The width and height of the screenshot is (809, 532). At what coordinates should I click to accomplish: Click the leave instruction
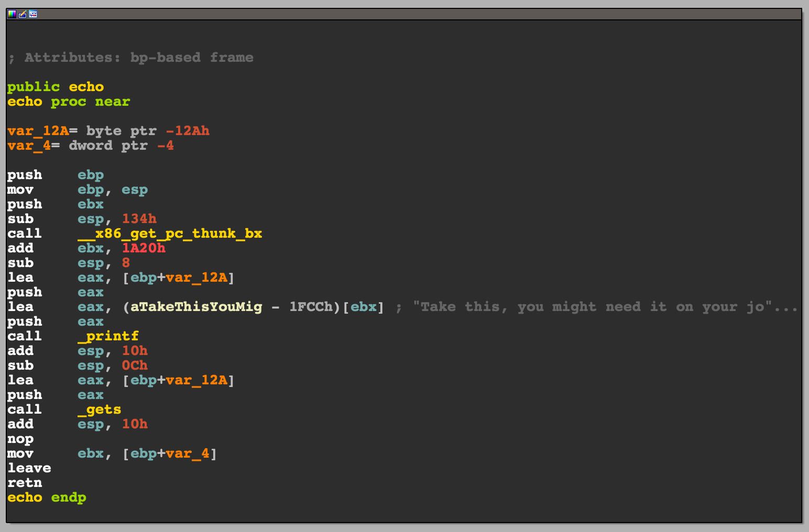pyautogui.click(x=29, y=468)
